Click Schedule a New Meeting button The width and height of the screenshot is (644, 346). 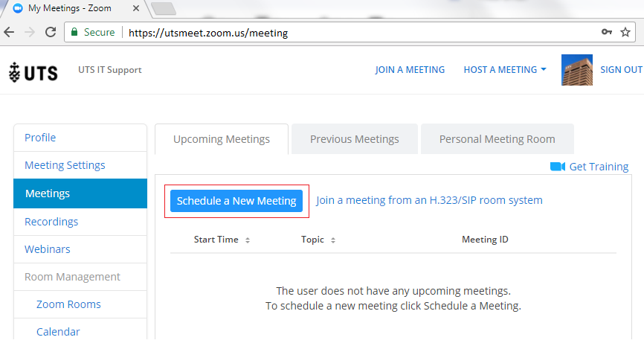pyautogui.click(x=236, y=201)
